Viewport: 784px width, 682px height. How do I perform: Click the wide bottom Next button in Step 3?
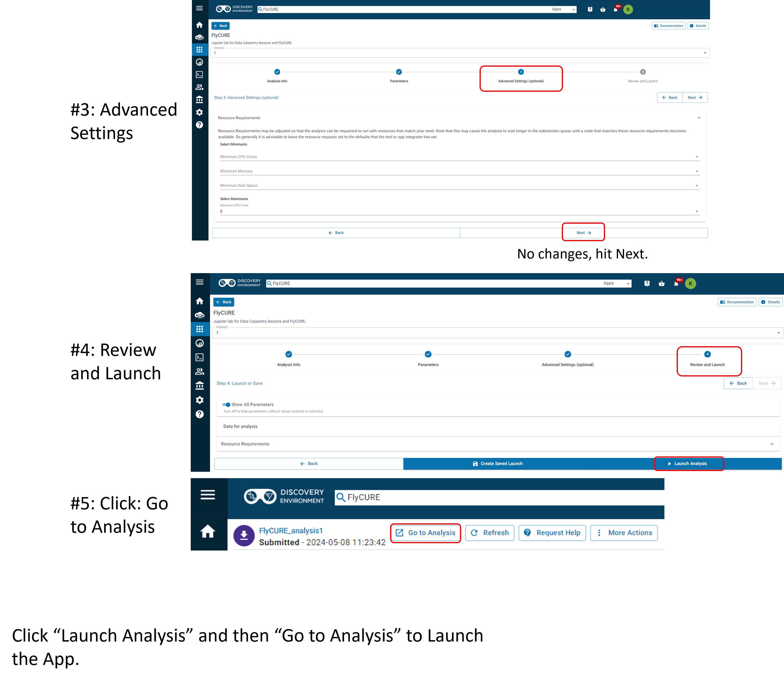(584, 233)
